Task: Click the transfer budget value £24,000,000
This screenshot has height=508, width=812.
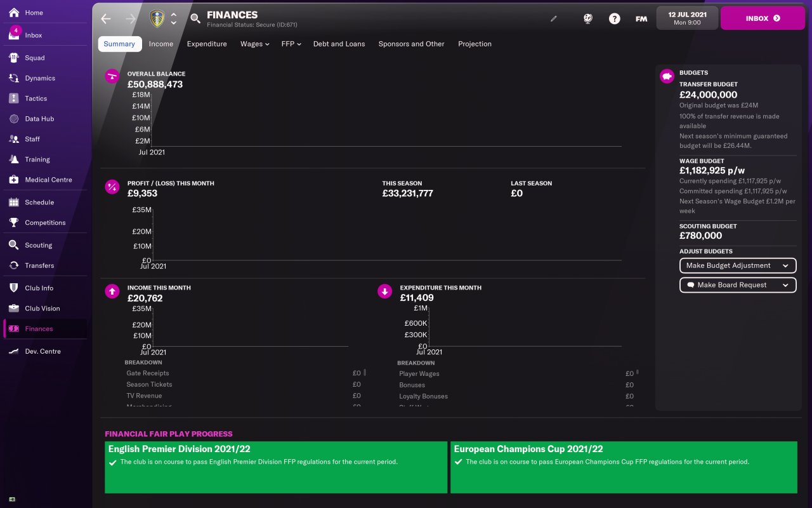Action: 708,95
